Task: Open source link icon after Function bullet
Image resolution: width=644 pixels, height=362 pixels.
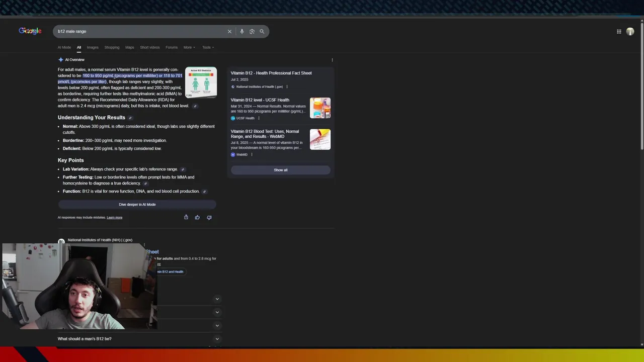Action: tap(204, 192)
